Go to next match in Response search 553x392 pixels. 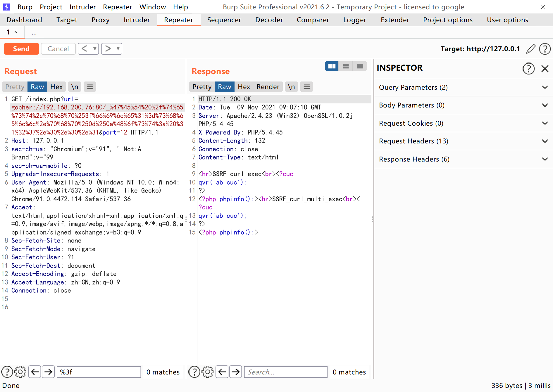click(235, 372)
